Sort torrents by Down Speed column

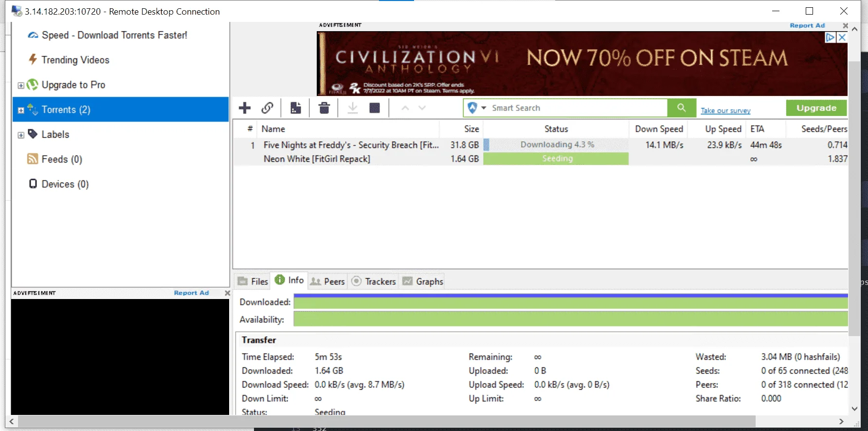(659, 129)
